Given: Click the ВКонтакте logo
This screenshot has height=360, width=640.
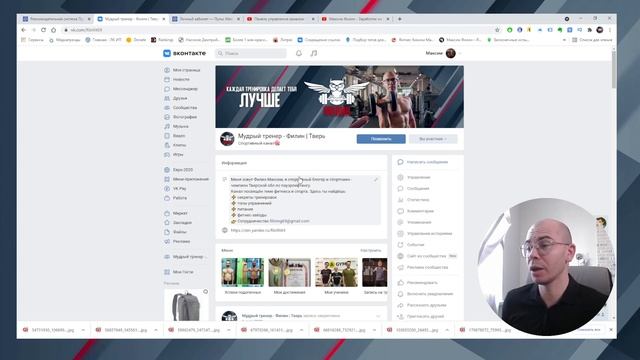Looking at the screenshot, I should click(x=184, y=53).
